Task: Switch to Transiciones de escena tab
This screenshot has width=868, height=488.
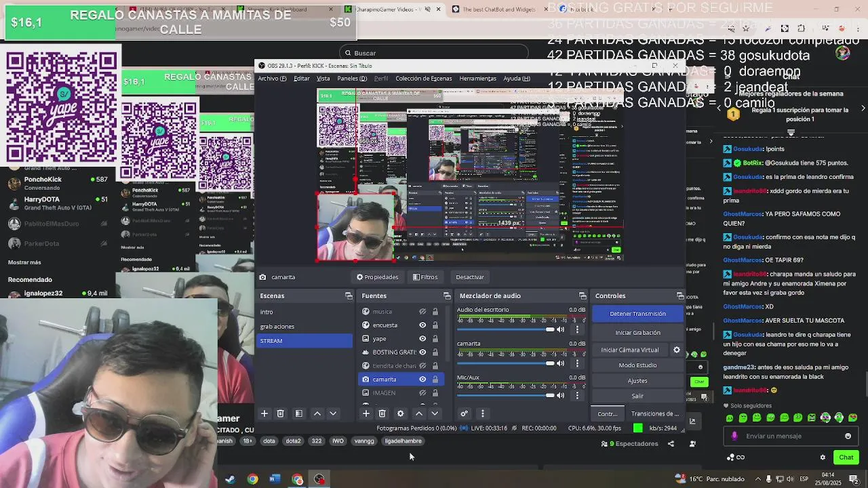Action: [654, 414]
